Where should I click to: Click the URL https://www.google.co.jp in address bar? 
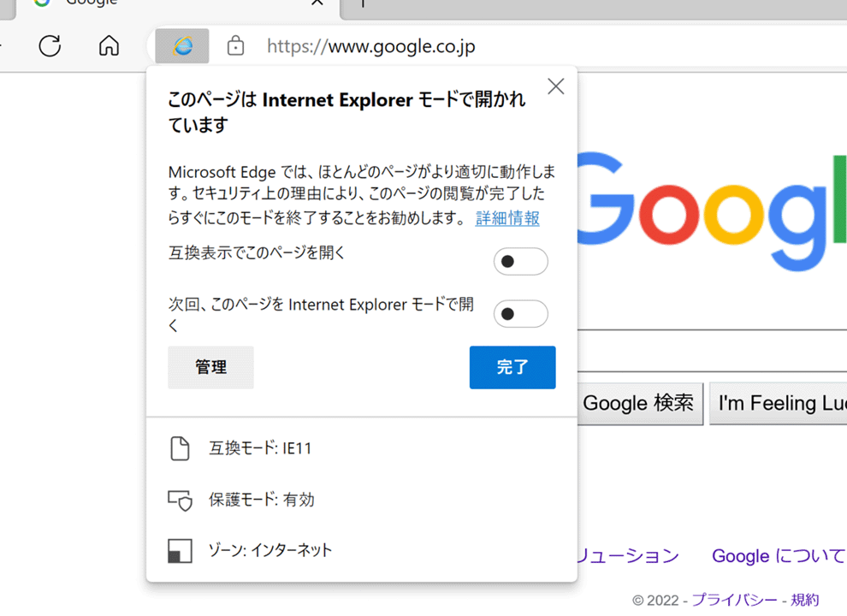371,46
